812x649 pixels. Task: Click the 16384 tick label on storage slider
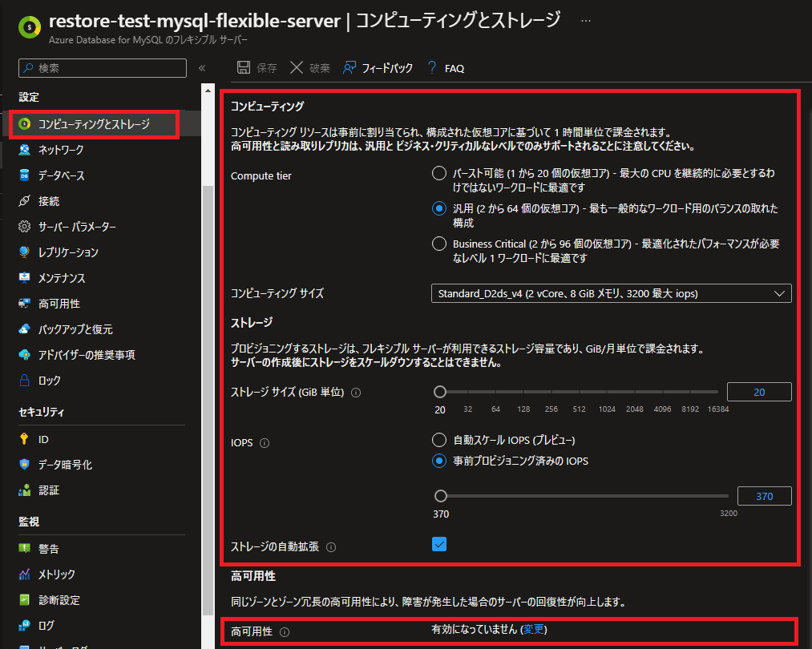(x=718, y=409)
